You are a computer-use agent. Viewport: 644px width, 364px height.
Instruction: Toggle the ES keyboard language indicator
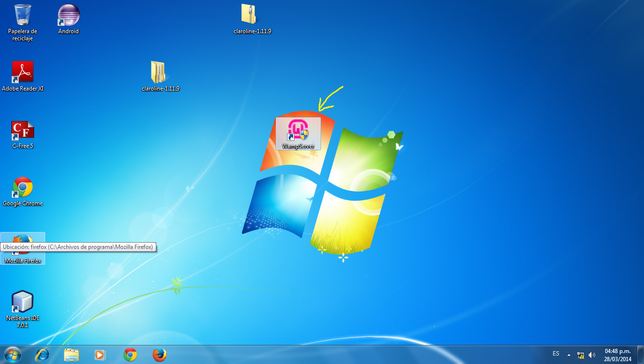coord(556,355)
